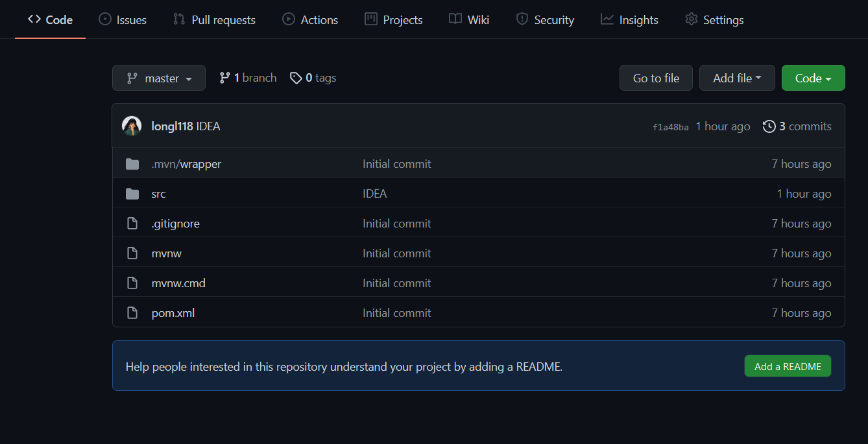This screenshot has height=444, width=868.
Task: Click the .mvn/wrapper folder icon
Action: [132, 164]
